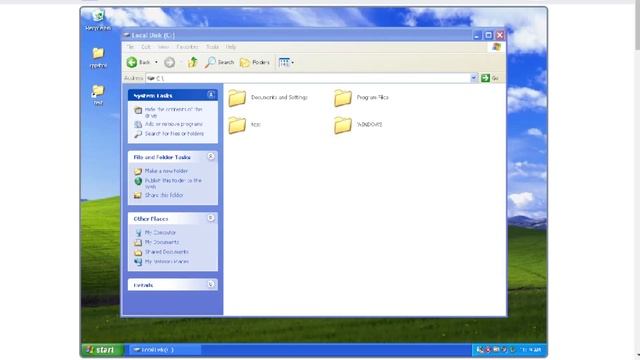This screenshot has height=360, width=640.
Task: Open the Help menu
Action: pos(231,47)
